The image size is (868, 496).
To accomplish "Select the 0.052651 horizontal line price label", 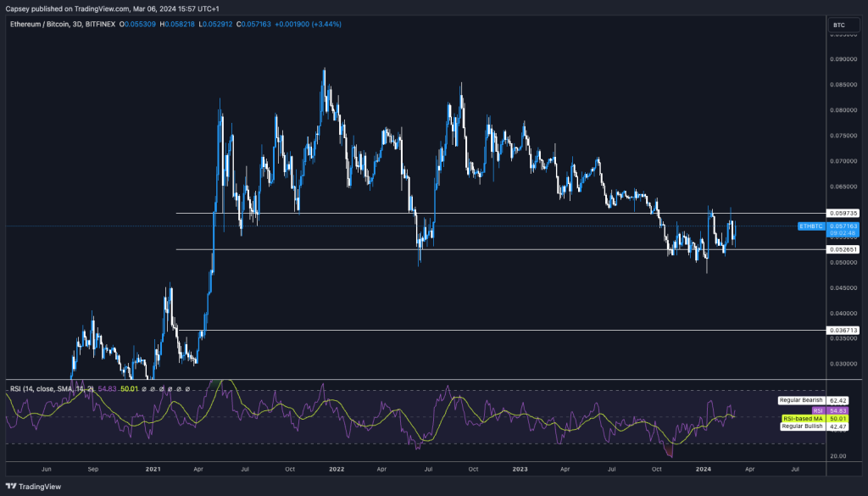I will pos(844,249).
